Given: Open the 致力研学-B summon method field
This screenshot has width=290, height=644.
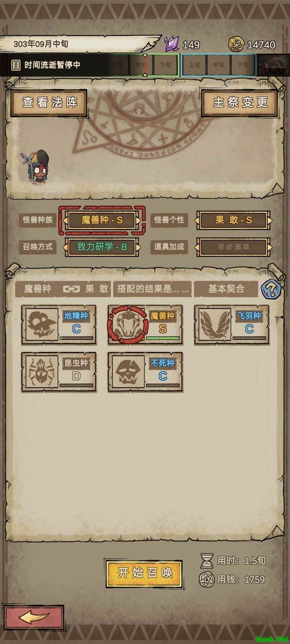Looking at the screenshot, I should (102, 247).
